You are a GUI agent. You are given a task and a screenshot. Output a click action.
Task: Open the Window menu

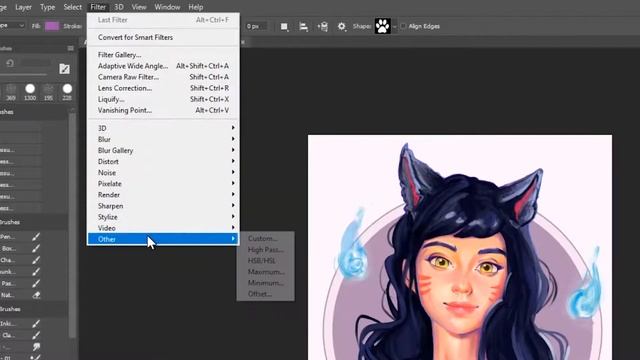[x=167, y=7]
